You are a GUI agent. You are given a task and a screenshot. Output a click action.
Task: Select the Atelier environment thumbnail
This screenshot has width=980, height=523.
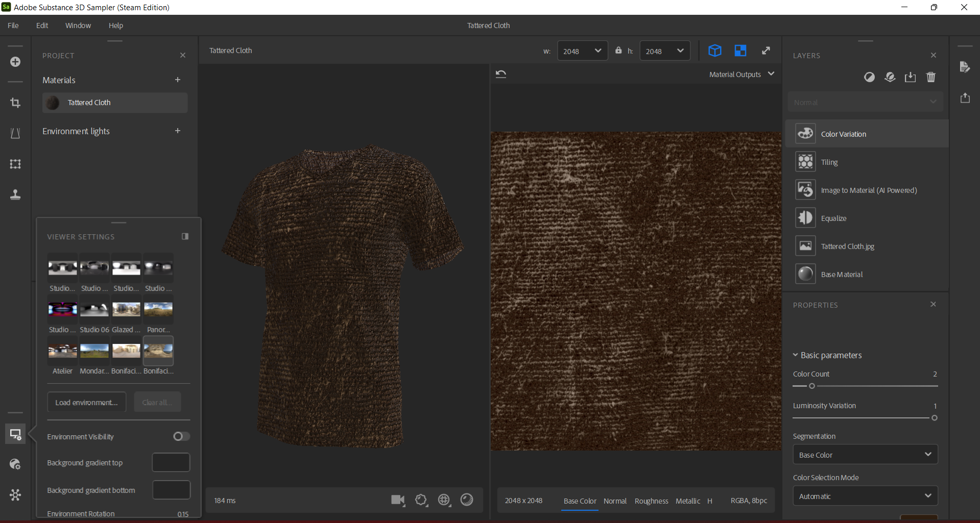(x=62, y=351)
